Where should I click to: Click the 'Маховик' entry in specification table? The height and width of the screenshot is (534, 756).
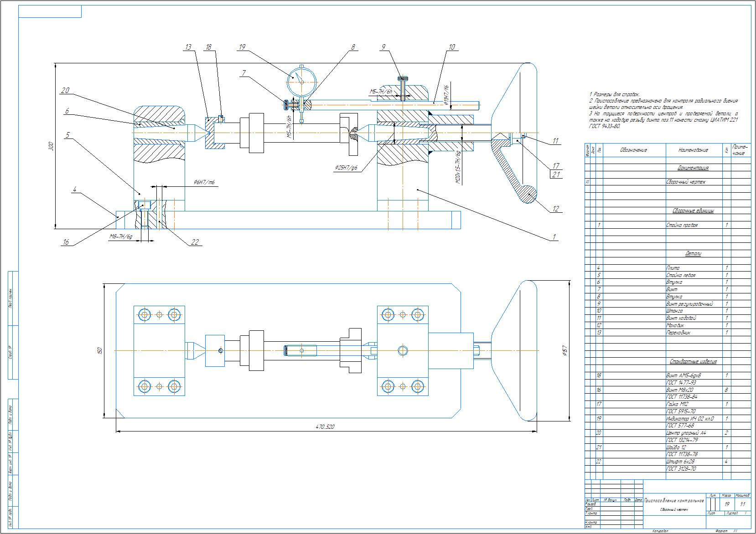click(675, 325)
